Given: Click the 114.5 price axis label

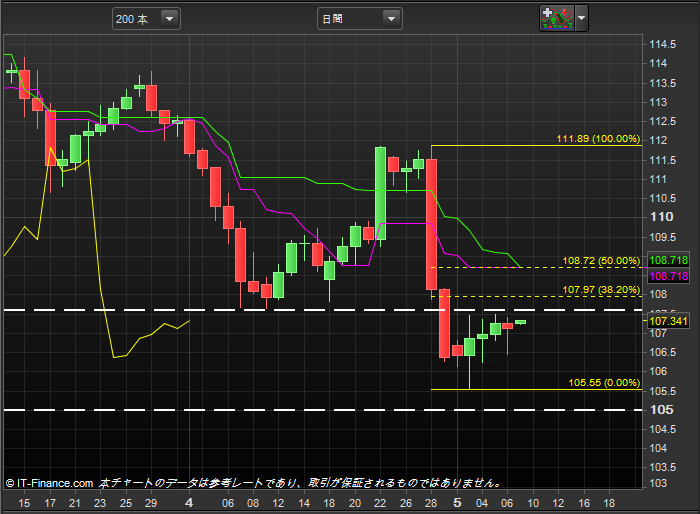Looking at the screenshot, I should [662, 44].
